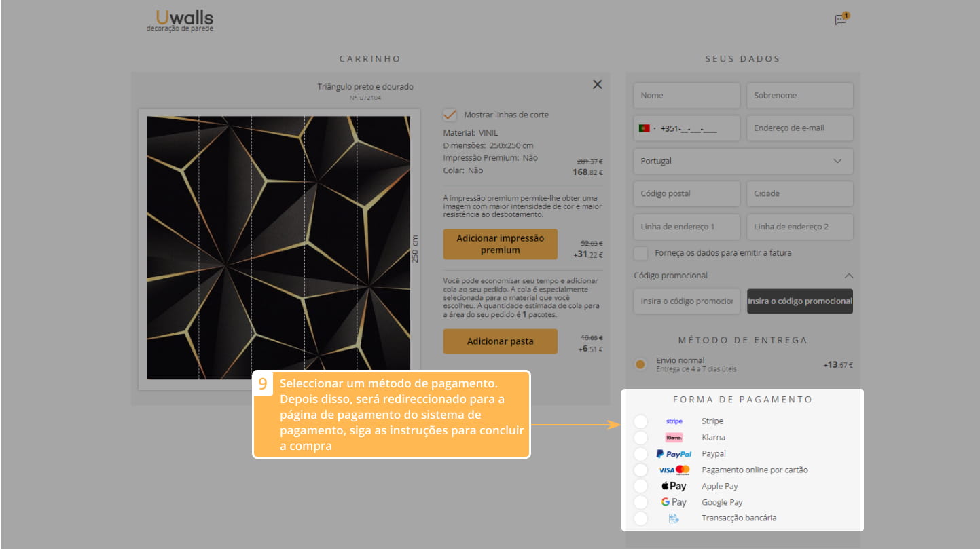Click Adicionar impressão premium button

click(500, 244)
